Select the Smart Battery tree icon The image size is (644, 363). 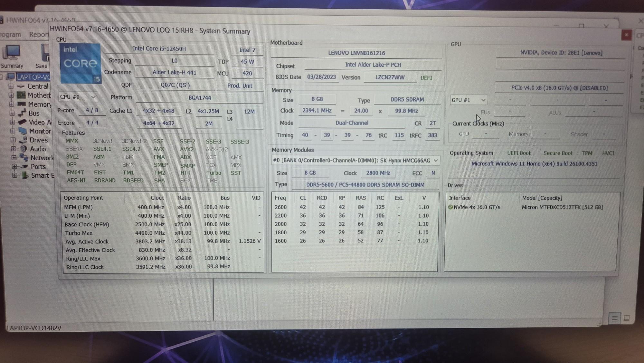(x=25, y=175)
